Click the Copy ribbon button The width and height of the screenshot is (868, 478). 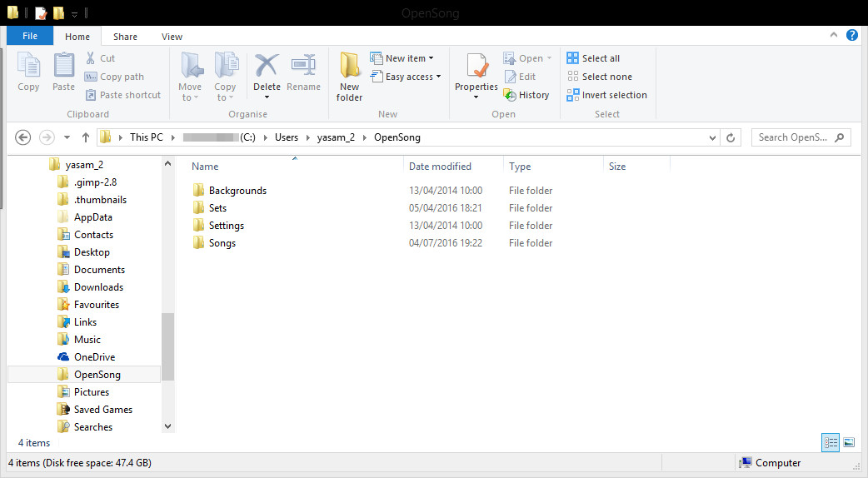(28, 72)
